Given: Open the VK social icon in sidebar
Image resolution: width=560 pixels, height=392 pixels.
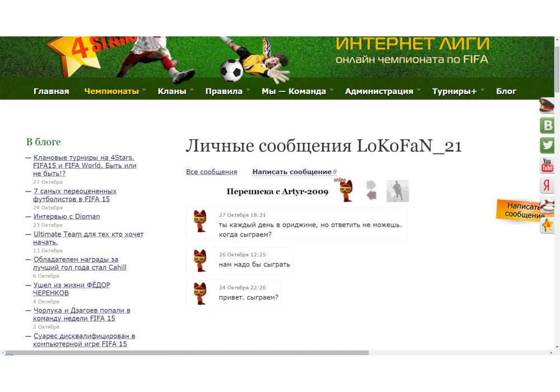Looking at the screenshot, I should click(547, 125).
